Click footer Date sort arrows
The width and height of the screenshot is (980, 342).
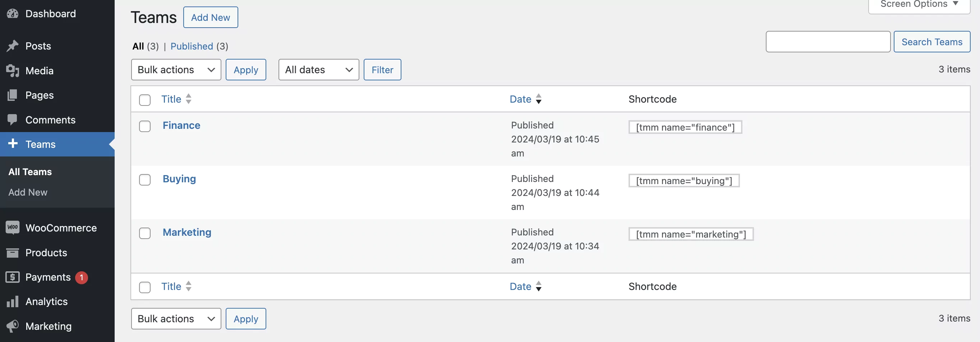coord(538,286)
